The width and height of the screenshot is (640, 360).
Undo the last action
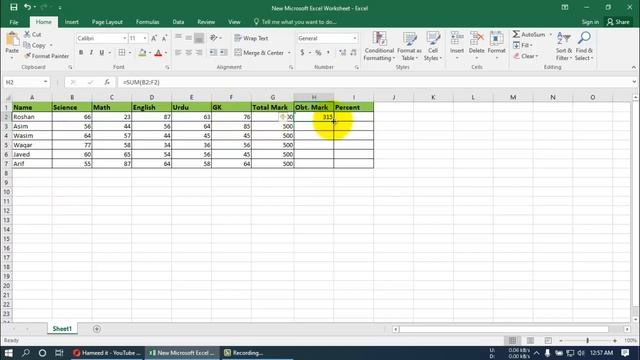(x=27, y=7)
